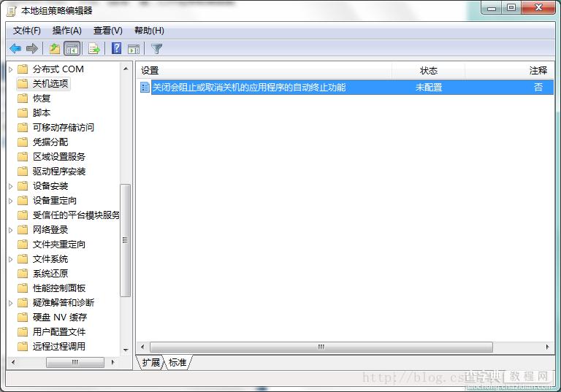Toggle the show/hide console tree icon
The image size is (561, 392).
pyautogui.click(x=72, y=48)
